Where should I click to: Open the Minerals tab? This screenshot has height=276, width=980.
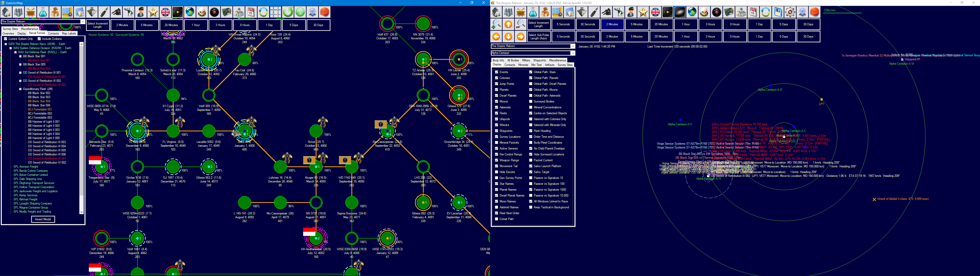coord(523,65)
